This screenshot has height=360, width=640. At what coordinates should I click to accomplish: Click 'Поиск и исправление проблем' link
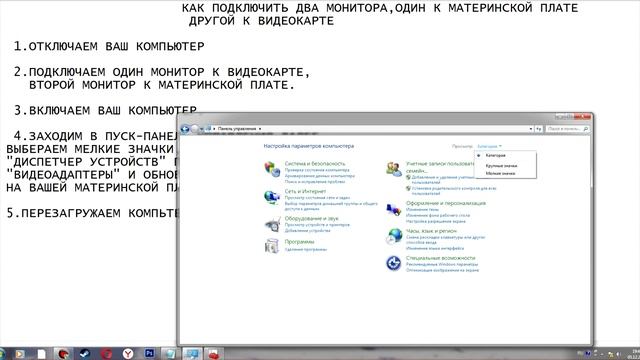[x=315, y=182]
